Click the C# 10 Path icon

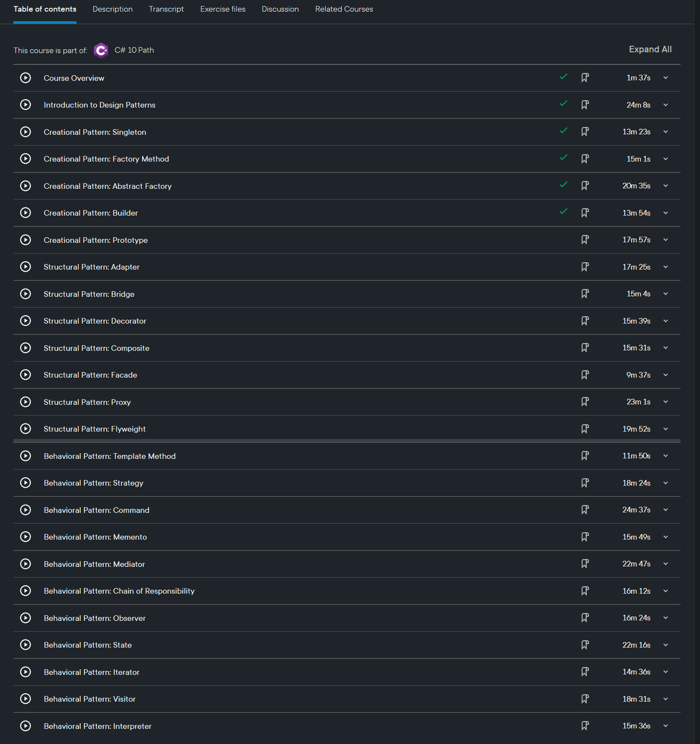pos(101,50)
